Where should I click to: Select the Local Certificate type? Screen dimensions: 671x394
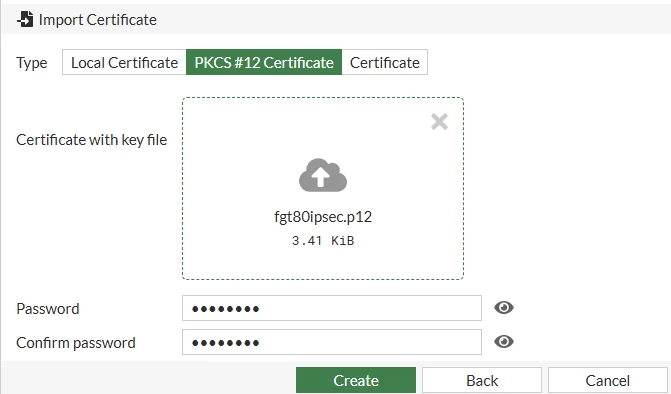124,62
